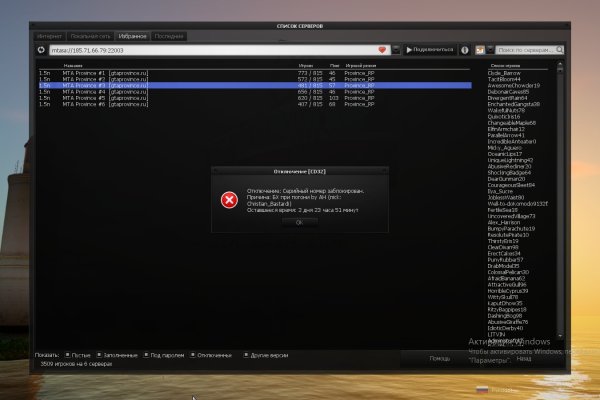Toggle the Под паролем filter checkbox

coord(146,354)
